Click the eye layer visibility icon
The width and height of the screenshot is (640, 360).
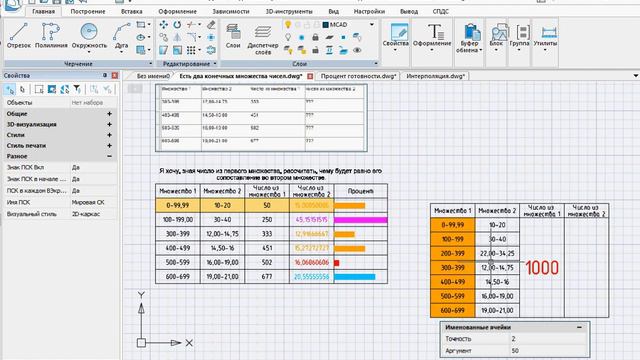357,50
